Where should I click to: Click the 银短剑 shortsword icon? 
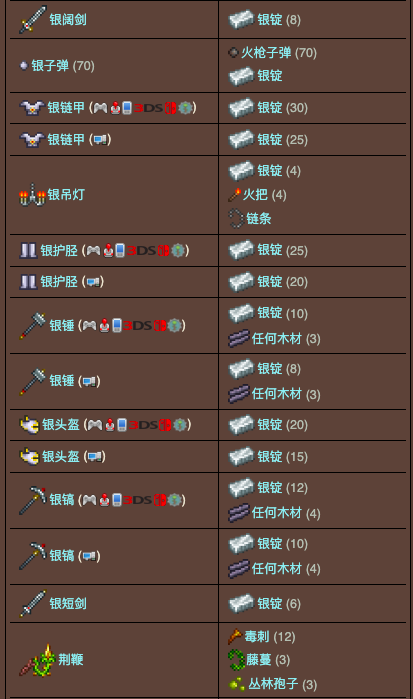click(x=33, y=603)
